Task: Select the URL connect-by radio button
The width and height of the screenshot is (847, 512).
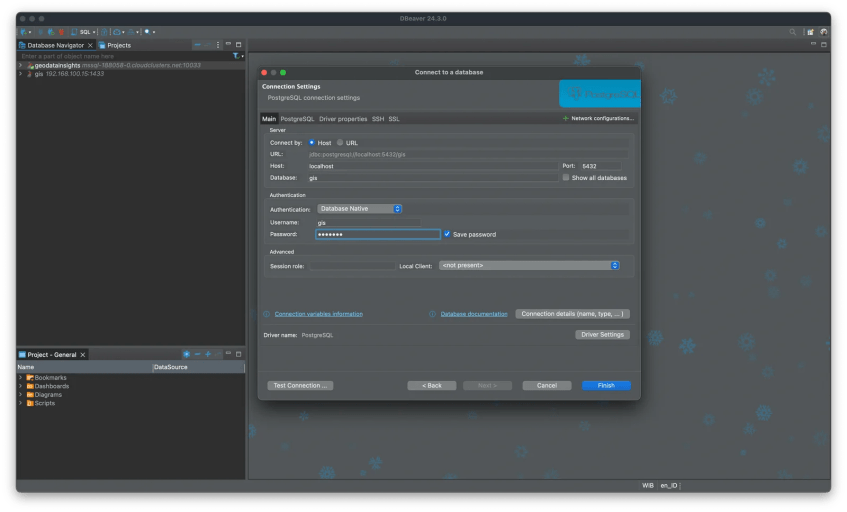Action: 340,143
